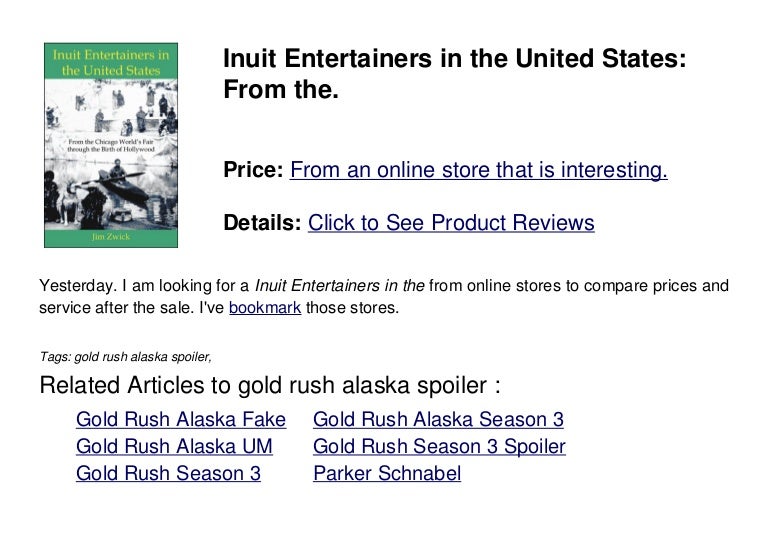Click the "Related Articles to gold rush" heading
Image resolution: width=768 pixels, height=544 pixels.
tap(269, 386)
